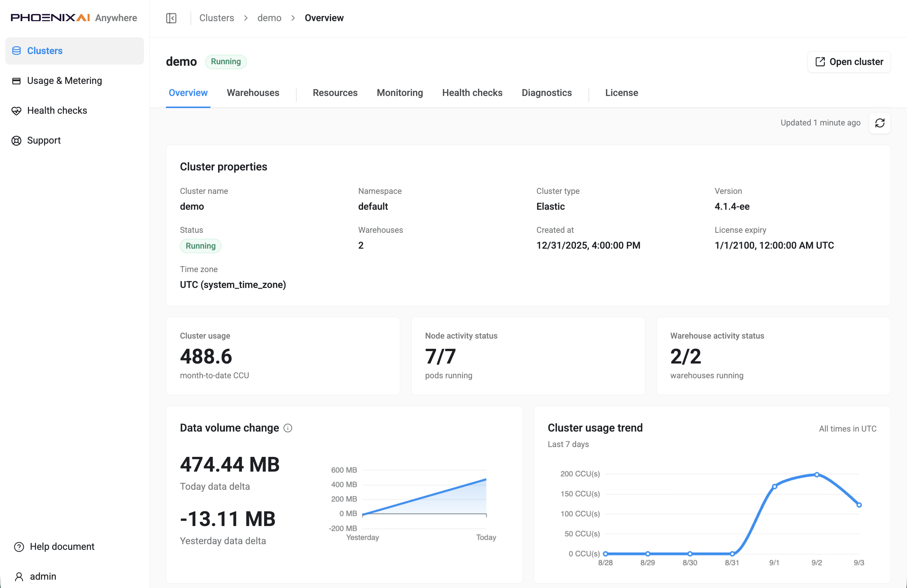907x588 pixels.
Task: Click the Created at value 12/31/2025
Action: [588, 245]
